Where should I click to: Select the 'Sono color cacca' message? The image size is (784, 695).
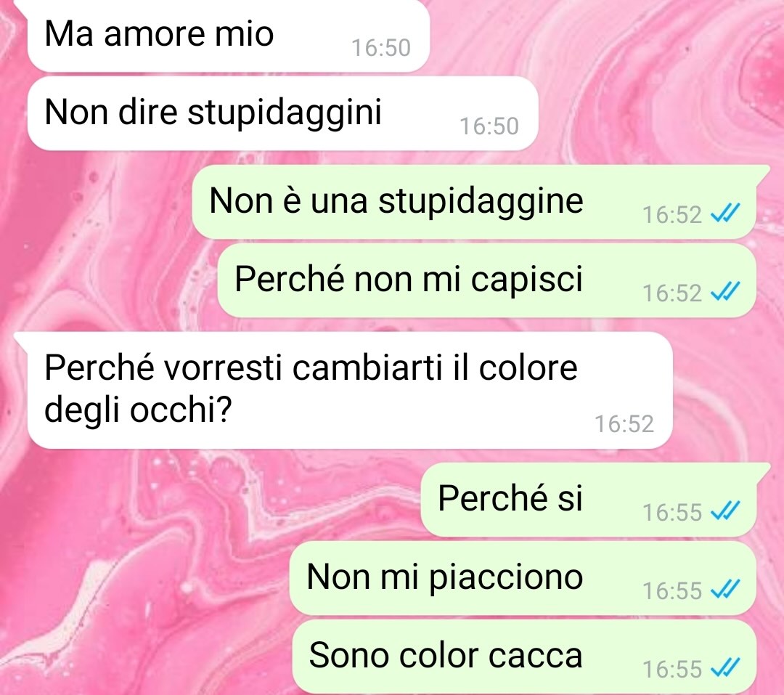coord(524,657)
